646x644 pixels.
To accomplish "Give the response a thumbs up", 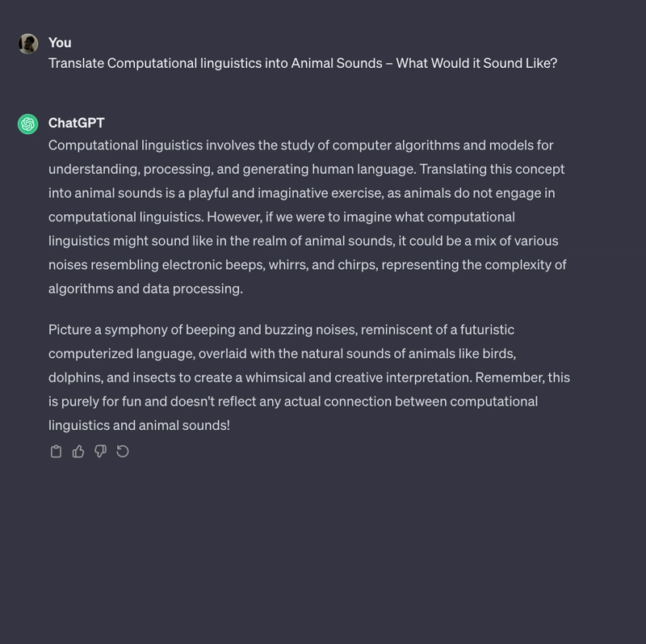I will [x=78, y=452].
